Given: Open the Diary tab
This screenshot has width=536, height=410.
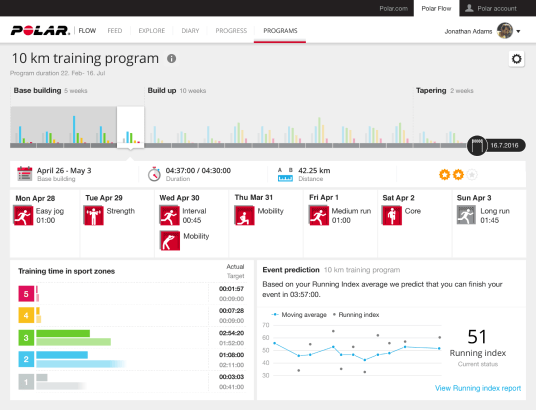Looking at the screenshot, I should (190, 31).
